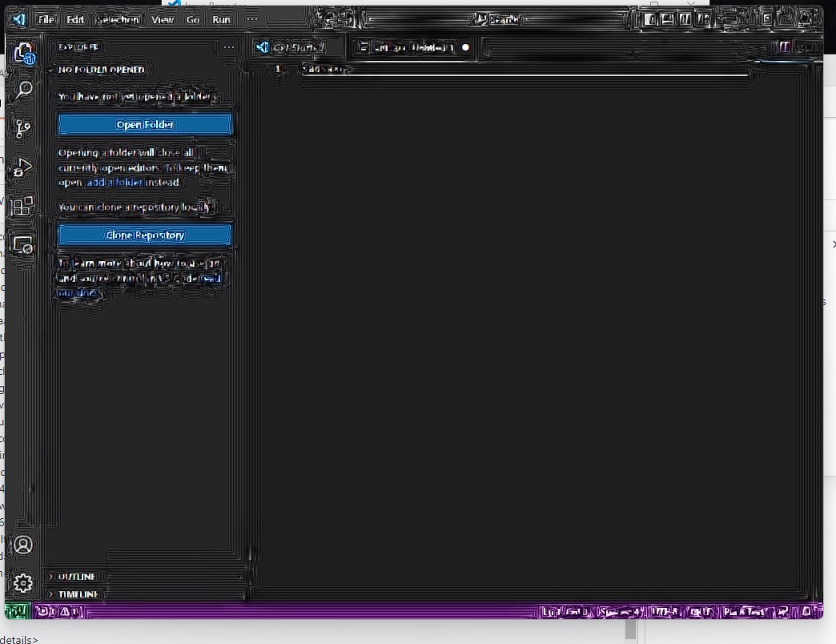Open Customize Layout in the title bar
The height and width of the screenshot is (644, 836).
click(x=705, y=20)
